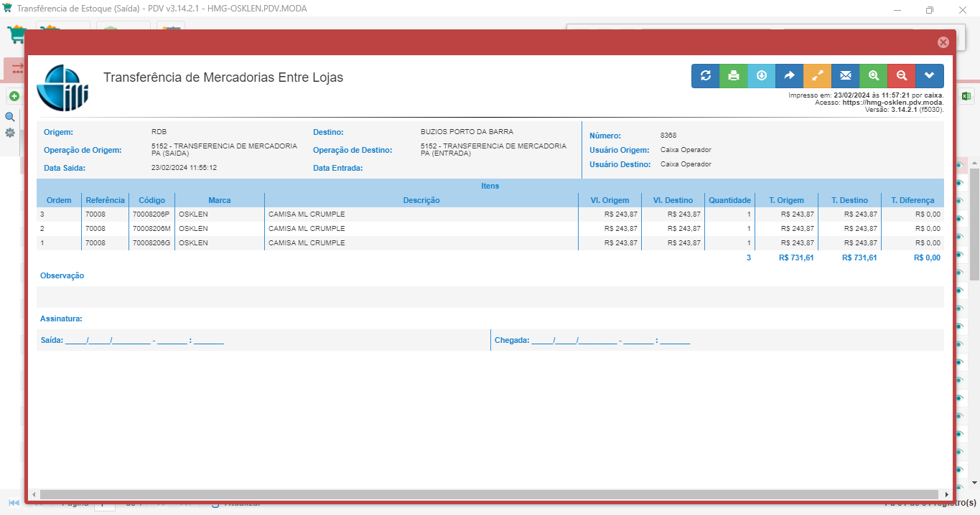Screen dimensions: 980x515
Task: Click the right arrow of the horizontal scrollbar
Action: (x=947, y=494)
